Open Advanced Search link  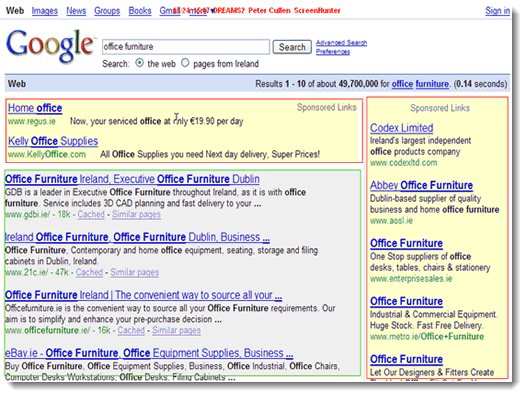tap(341, 43)
